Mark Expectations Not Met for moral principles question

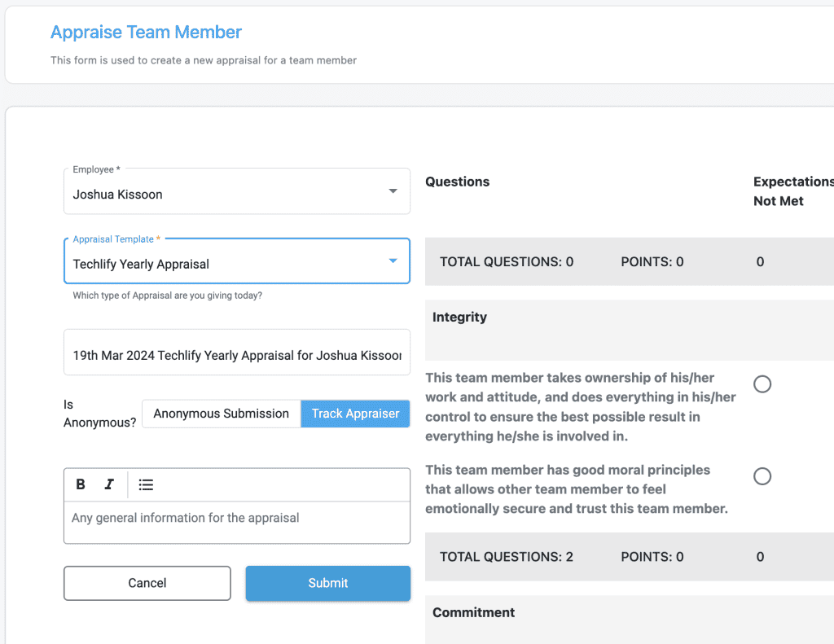[x=762, y=476]
